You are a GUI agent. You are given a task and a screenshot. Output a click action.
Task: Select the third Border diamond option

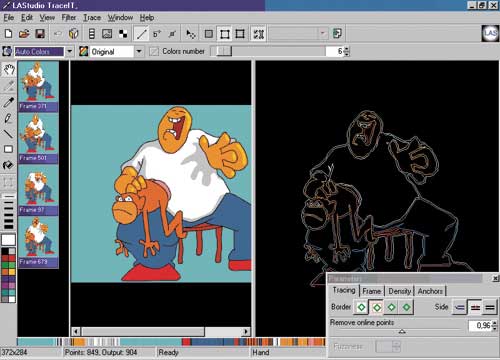(392, 307)
